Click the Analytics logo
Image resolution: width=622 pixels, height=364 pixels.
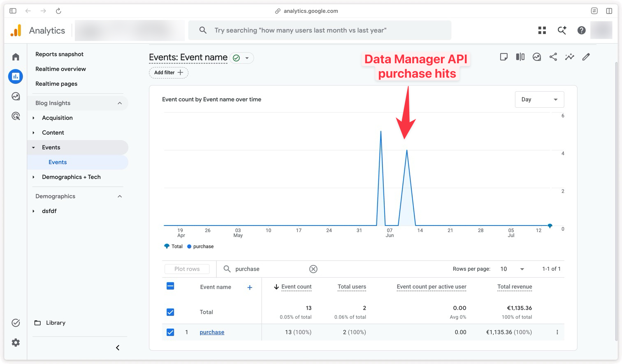pos(16,30)
